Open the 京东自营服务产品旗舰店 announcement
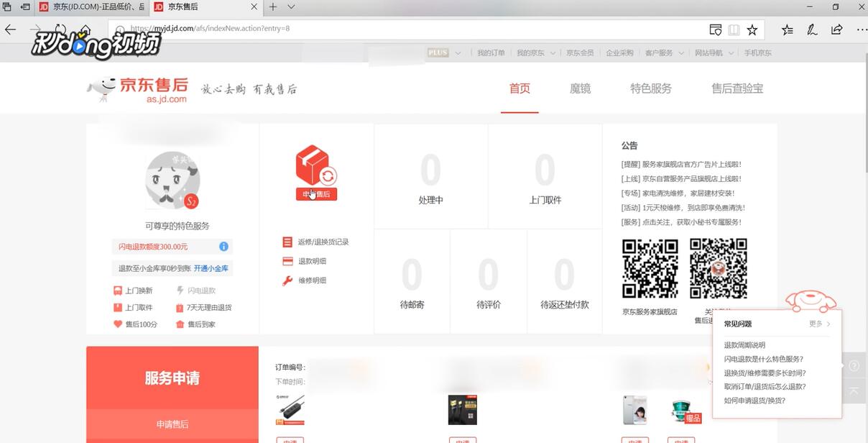The image size is (868, 443). click(681, 178)
